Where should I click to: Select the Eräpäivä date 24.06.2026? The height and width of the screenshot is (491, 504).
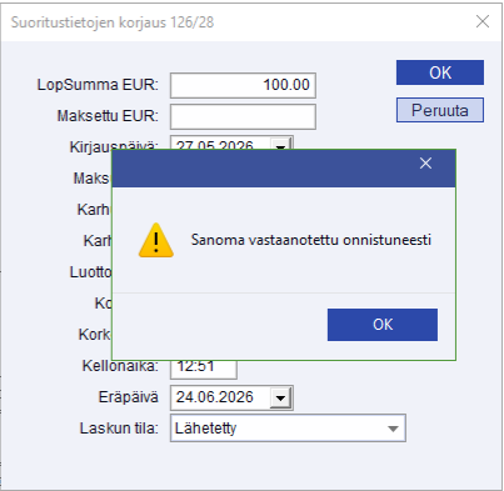[221, 398]
